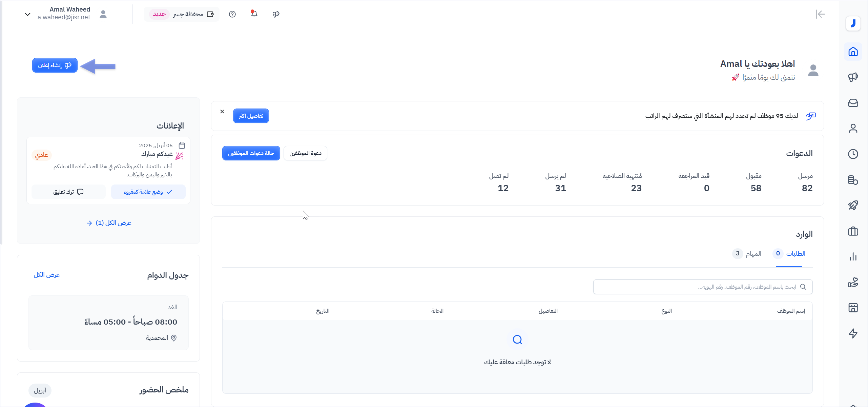This screenshot has width=868, height=407.
Task: Click the employee search field
Action: 703,287
